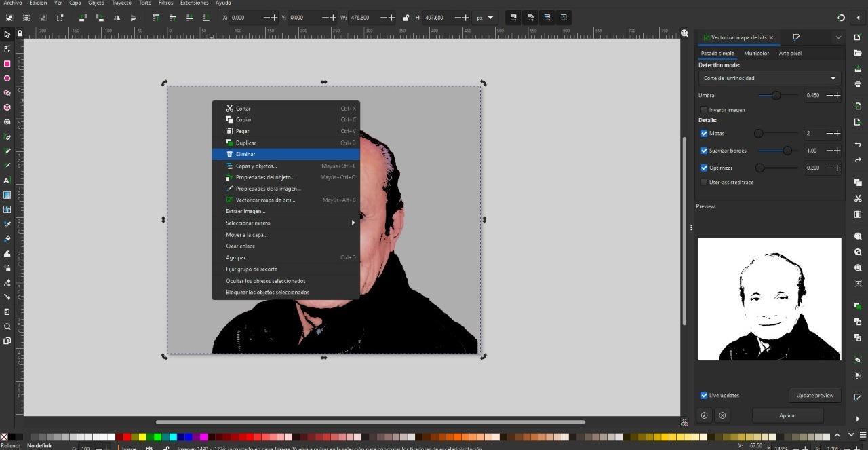Click the Update preview button
The height and width of the screenshot is (450, 868).
815,395
